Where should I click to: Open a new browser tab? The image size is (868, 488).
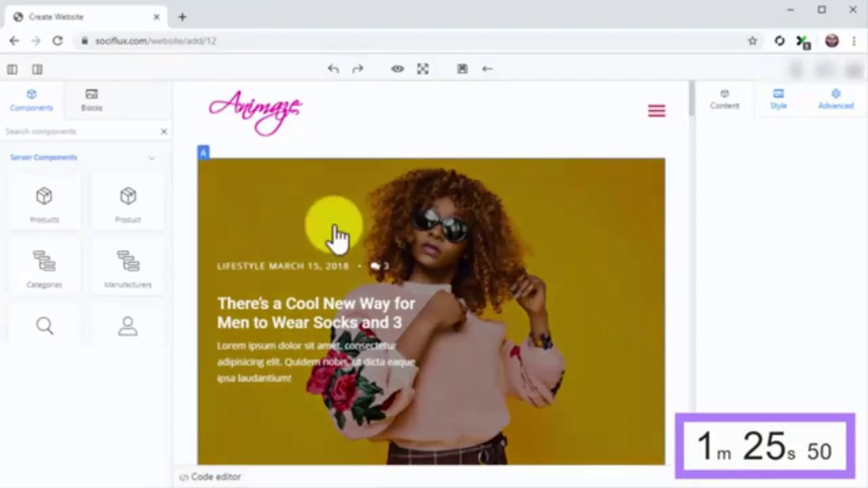click(x=182, y=17)
